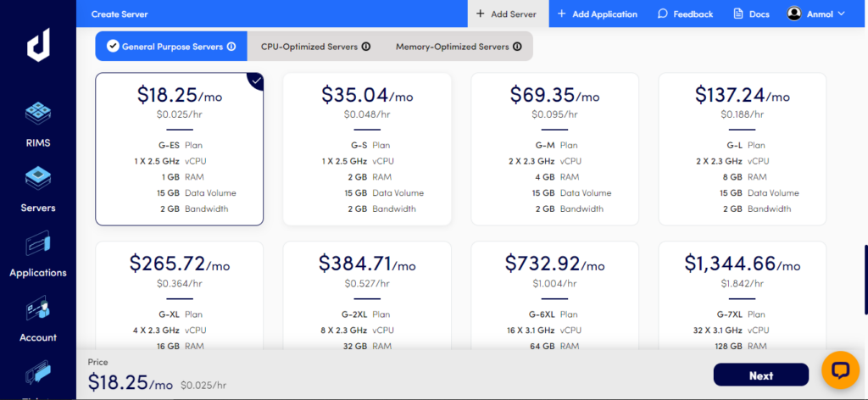Select the $18.25/mo G-ES plan card
Viewport: 868px width, 400px height.
(x=180, y=149)
